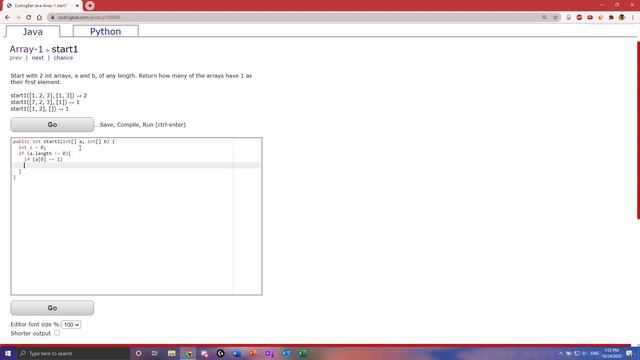Open File Explorer from the taskbar
Viewport: 640px width, 360px height.
coord(171,353)
